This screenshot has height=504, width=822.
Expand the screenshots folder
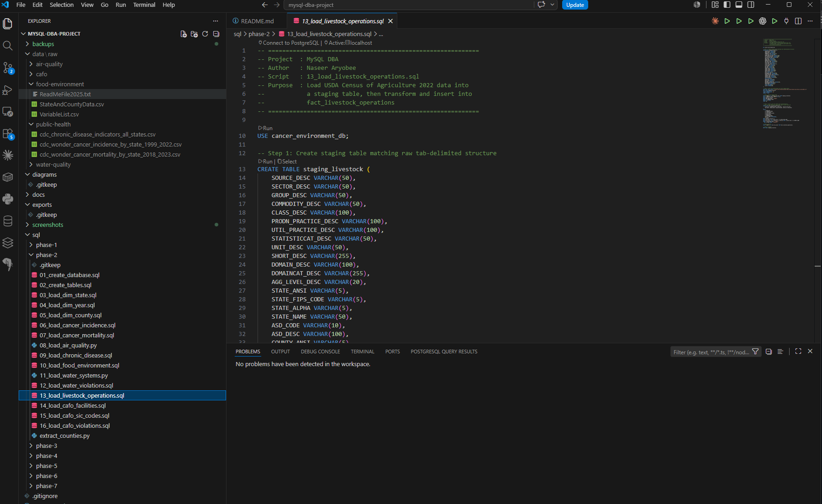tap(47, 225)
